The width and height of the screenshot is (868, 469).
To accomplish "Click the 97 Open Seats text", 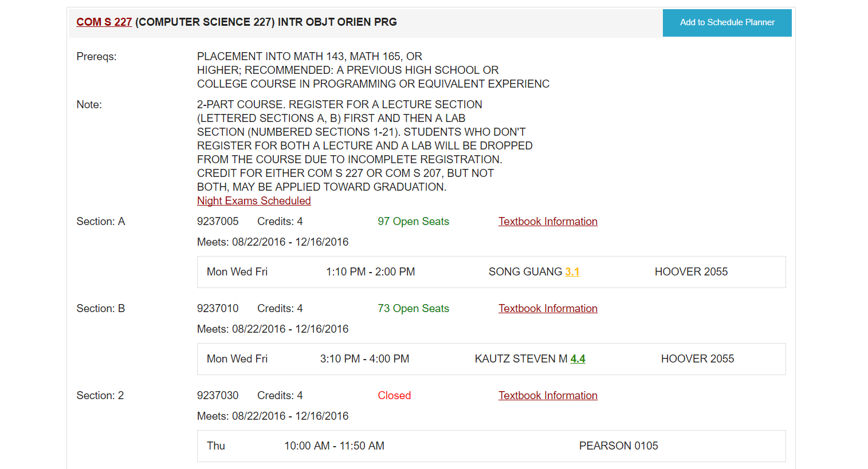I will tap(413, 222).
